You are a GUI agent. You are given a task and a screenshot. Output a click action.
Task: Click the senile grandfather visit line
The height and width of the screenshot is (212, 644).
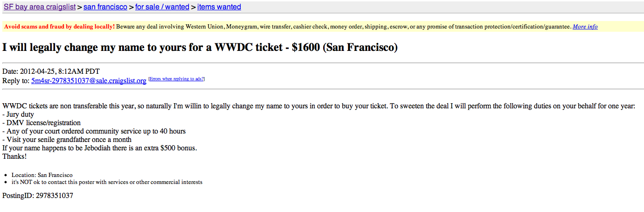[67, 140]
